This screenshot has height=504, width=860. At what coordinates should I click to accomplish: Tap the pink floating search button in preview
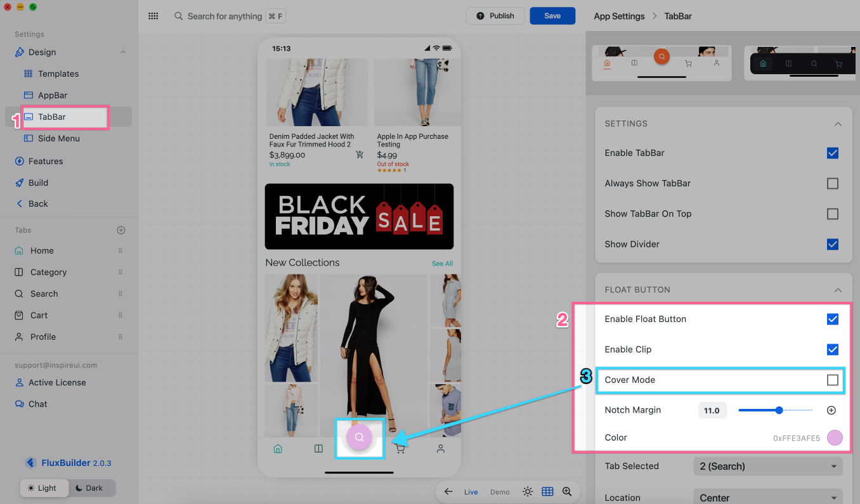[360, 437]
